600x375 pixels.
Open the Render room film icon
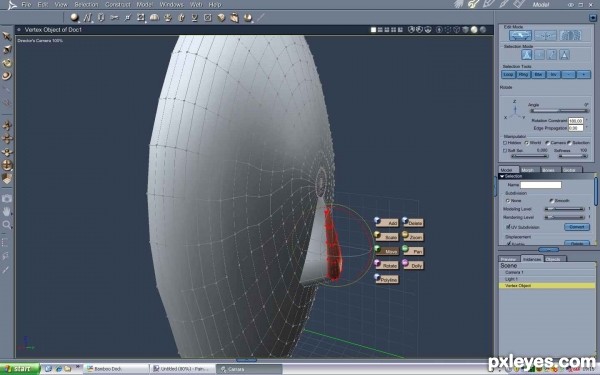click(519, 4)
